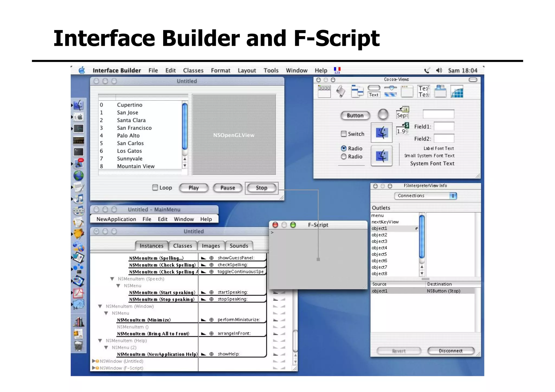Open the Tools menu in the menu bar

click(x=271, y=70)
